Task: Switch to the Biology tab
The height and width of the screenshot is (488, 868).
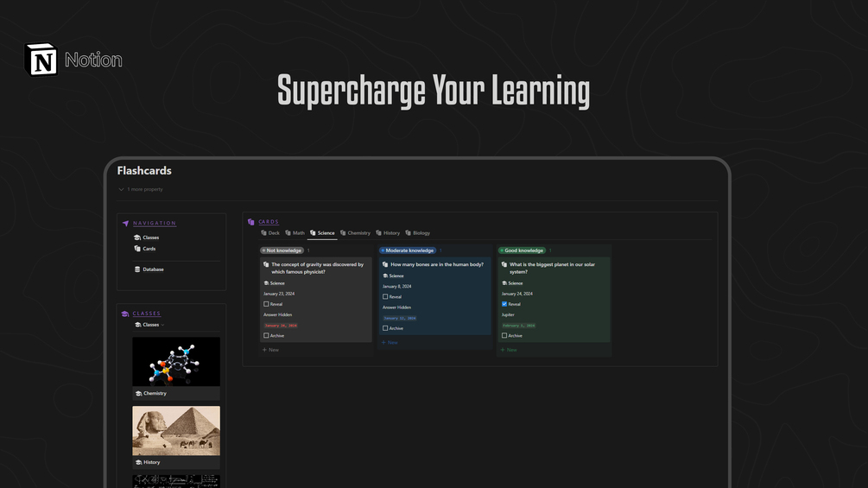Action: [418, 233]
